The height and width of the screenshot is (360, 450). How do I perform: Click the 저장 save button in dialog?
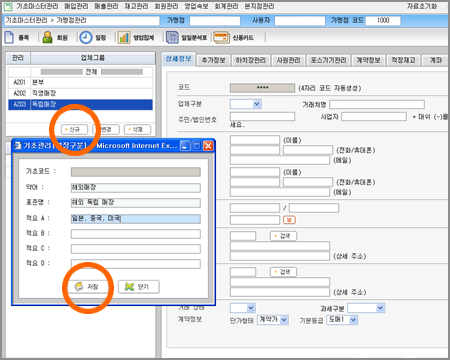(88, 287)
